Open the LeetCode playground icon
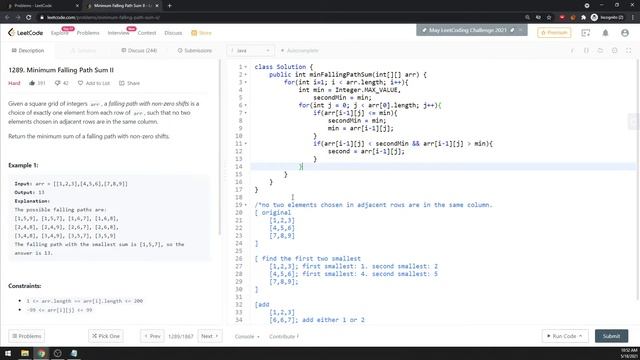 [x=586, y=33]
